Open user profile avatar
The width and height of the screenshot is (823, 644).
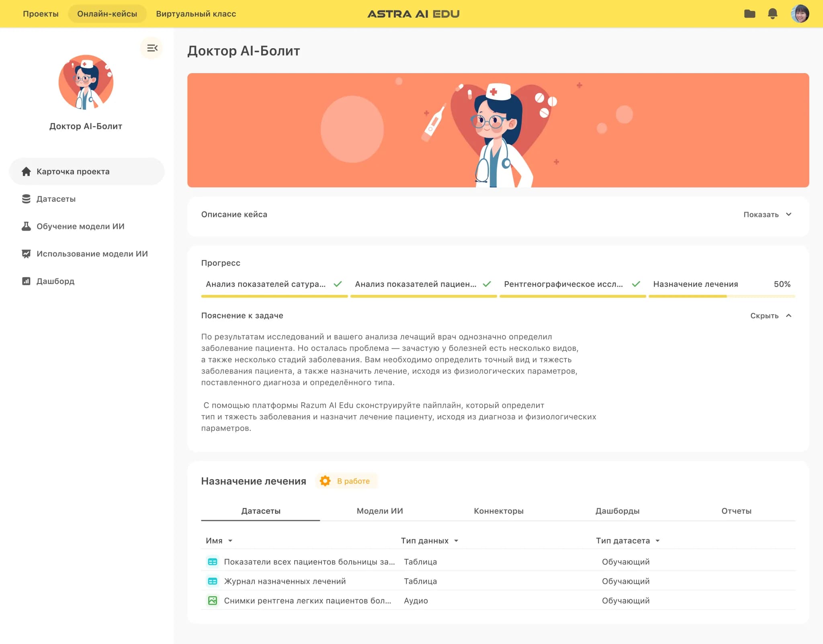[x=800, y=14]
